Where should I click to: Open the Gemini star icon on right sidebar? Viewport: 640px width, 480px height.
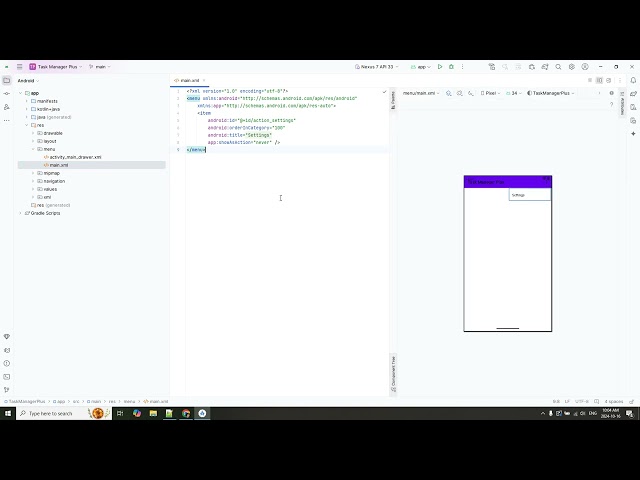(633, 133)
